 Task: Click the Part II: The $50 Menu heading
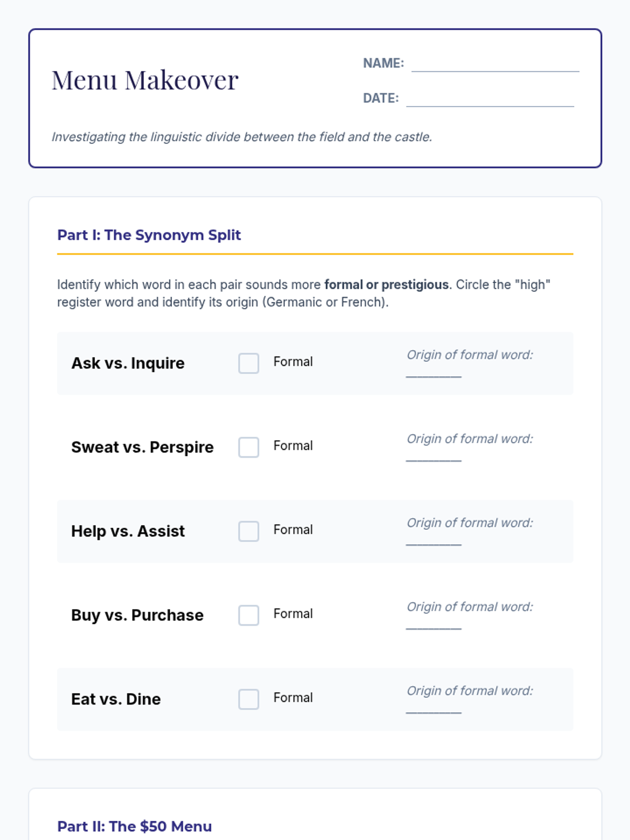tap(134, 826)
